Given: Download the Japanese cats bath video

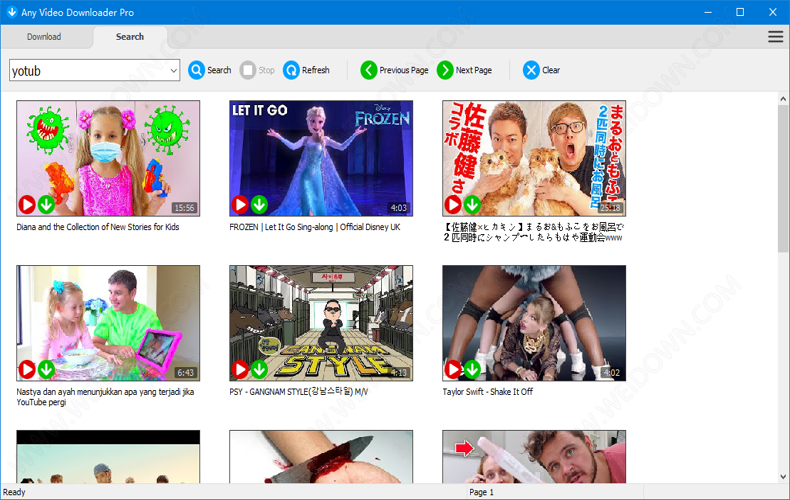Looking at the screenshot, I should point(472,204).
